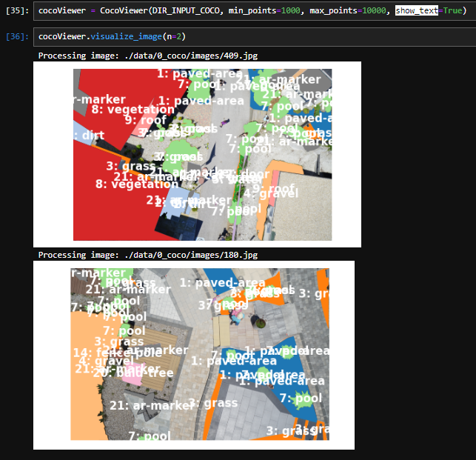Viewport: 476px width, 460px height.
Task: Click the CocoViewer constructor name in cell 35
Action: point(124,10)
